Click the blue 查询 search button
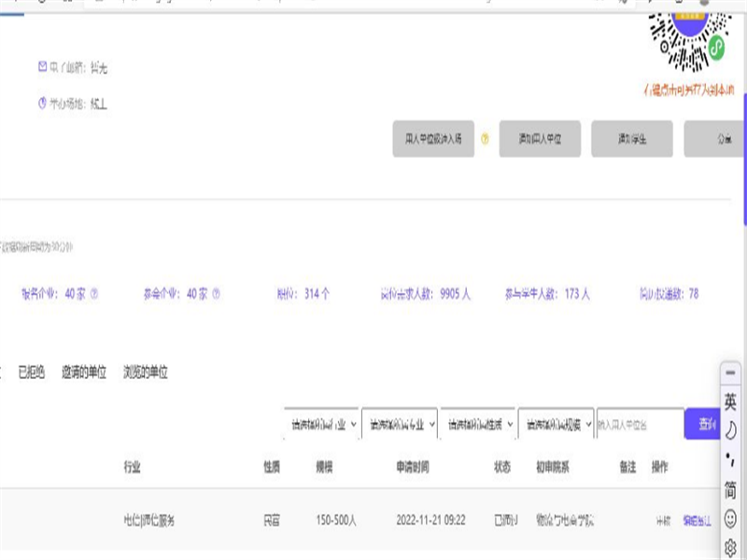 coord(704,424)
